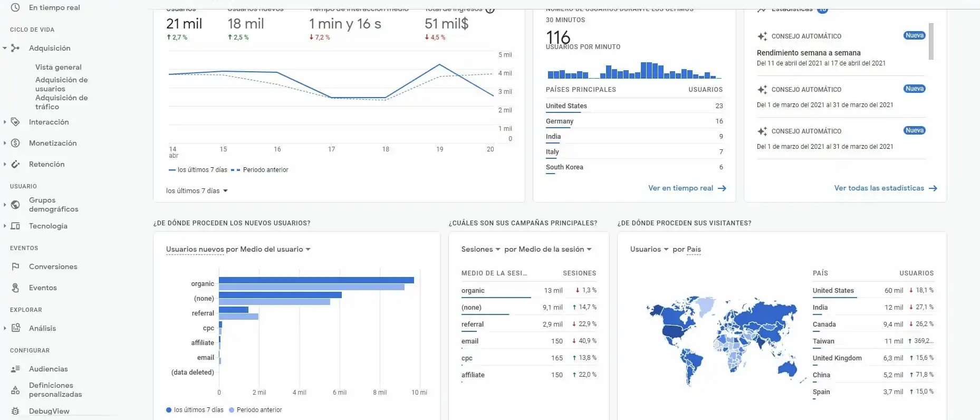Image resolution: width=980 pixels, height=420 pixels.
Task: Click the Germany country row
Action: [x=634, y=121]
